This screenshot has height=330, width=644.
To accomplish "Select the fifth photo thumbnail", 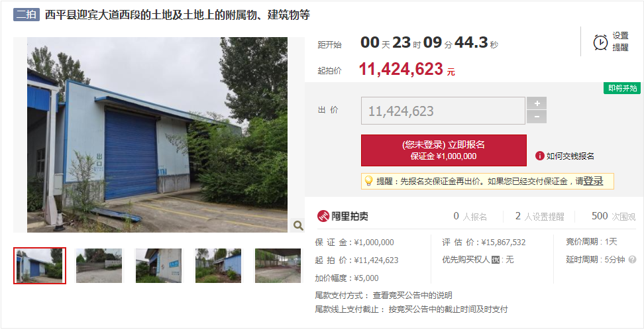I will [278, 266].
